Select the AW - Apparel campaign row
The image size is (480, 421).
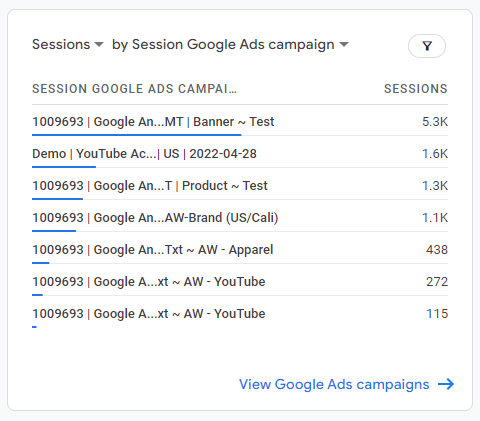tap(240, 250)
